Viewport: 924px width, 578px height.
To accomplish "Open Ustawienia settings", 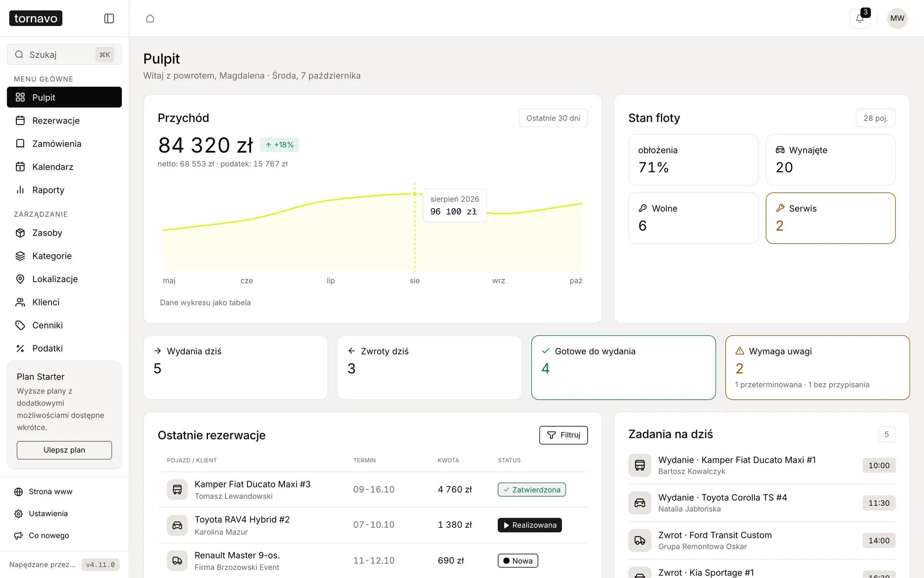I will tap(64, 513).
